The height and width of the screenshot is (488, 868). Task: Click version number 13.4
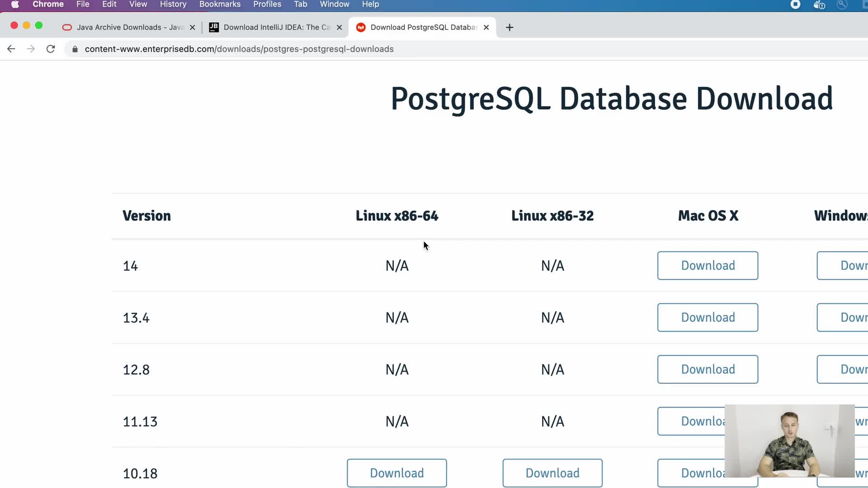[x=136, y=318]
